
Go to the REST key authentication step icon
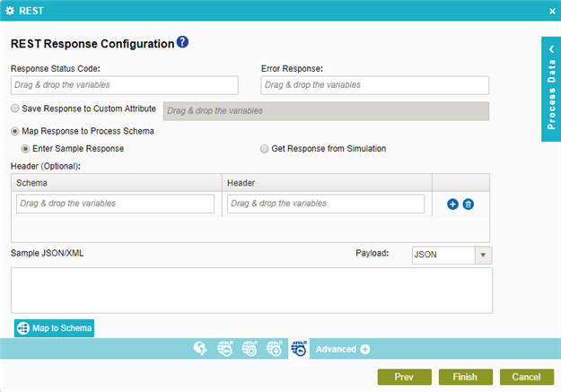pos(225,348)
